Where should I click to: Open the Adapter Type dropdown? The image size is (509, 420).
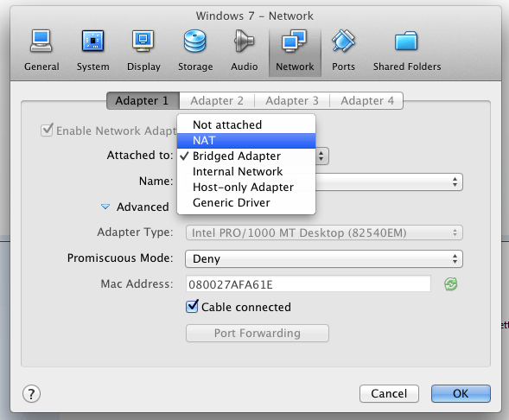tap(324, 232)
